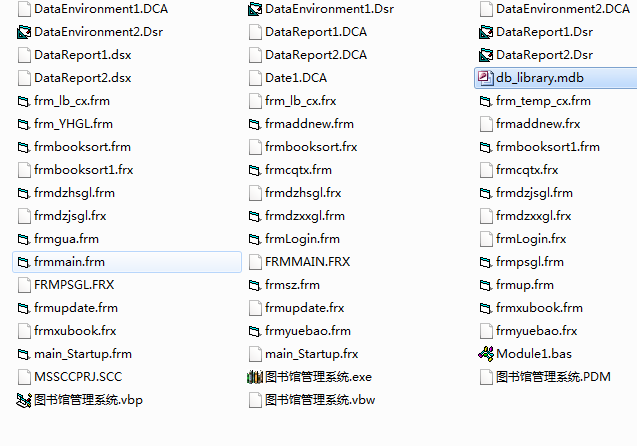Select file name DataReport1.DCA
Viewport: 637px width, 446px height.
[x=316, y=32]
